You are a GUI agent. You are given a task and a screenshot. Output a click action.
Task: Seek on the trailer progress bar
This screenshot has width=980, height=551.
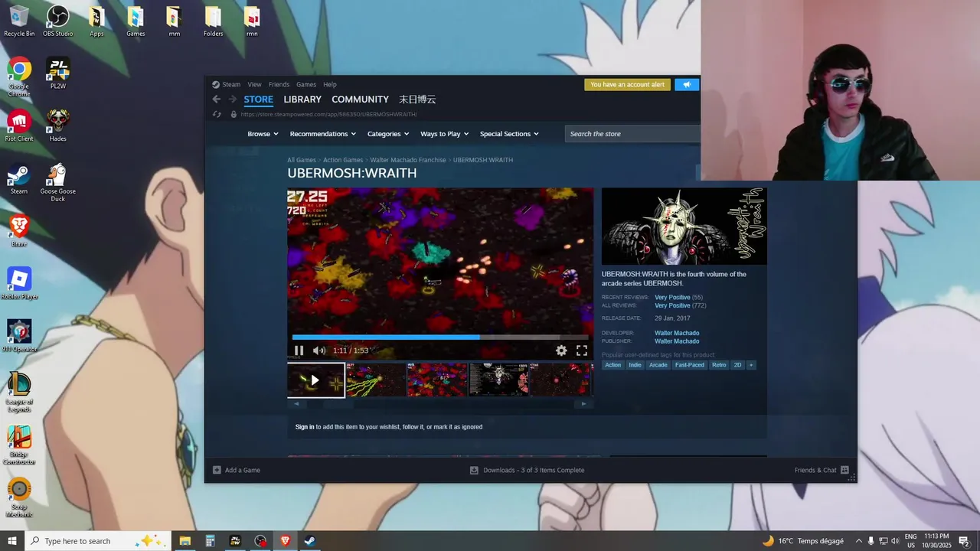[x=440, y=337]
